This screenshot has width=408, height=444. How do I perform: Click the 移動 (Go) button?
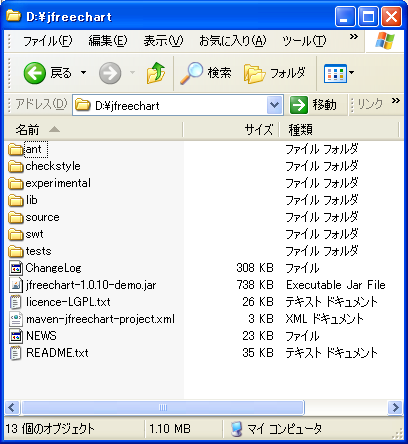pos(313,105)
